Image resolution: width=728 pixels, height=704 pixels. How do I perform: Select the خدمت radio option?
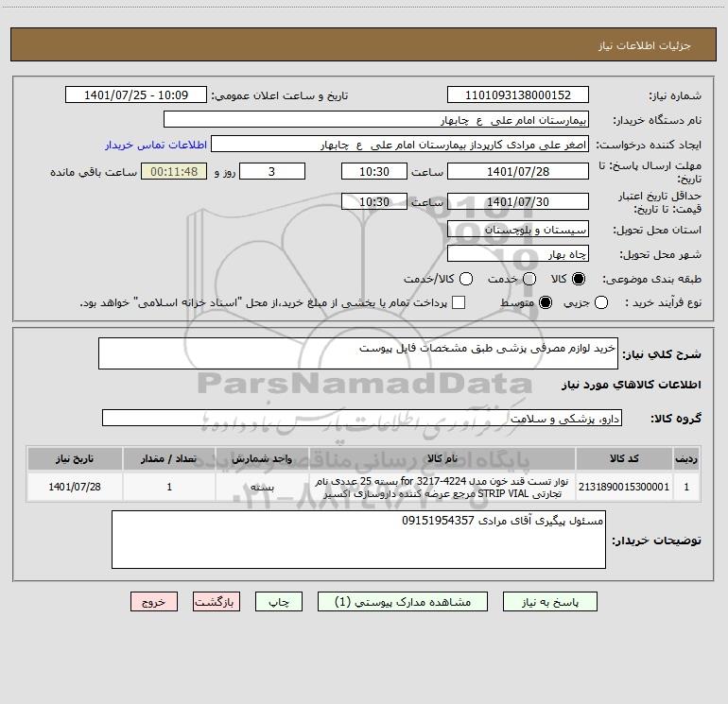click(529, 279)
